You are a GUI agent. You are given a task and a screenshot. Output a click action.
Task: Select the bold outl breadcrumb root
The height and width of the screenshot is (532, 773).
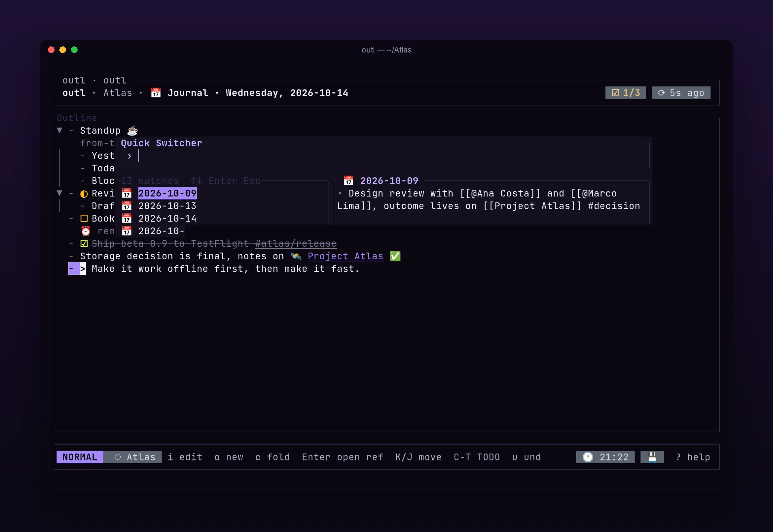point(74,93)
